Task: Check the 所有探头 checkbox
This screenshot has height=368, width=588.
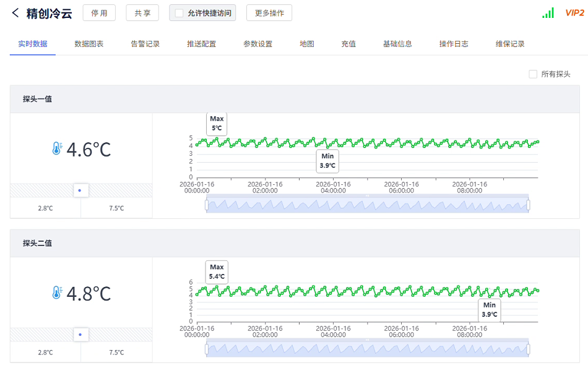Action: click(533, 74)
